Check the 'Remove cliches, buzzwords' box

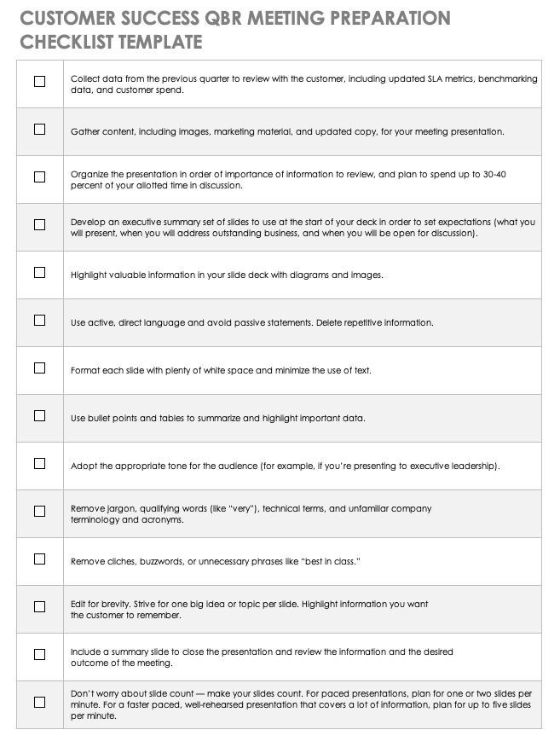click(39, 559)
